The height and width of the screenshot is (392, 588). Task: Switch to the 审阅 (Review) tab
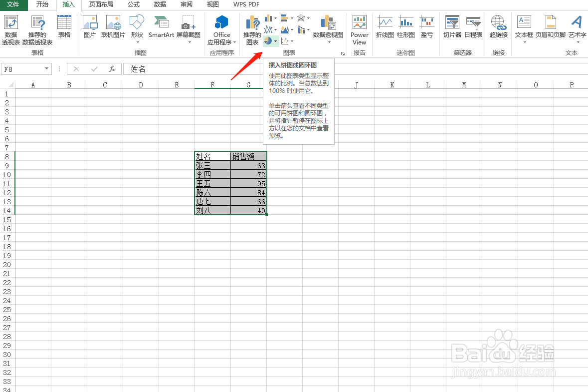[187, 4]
